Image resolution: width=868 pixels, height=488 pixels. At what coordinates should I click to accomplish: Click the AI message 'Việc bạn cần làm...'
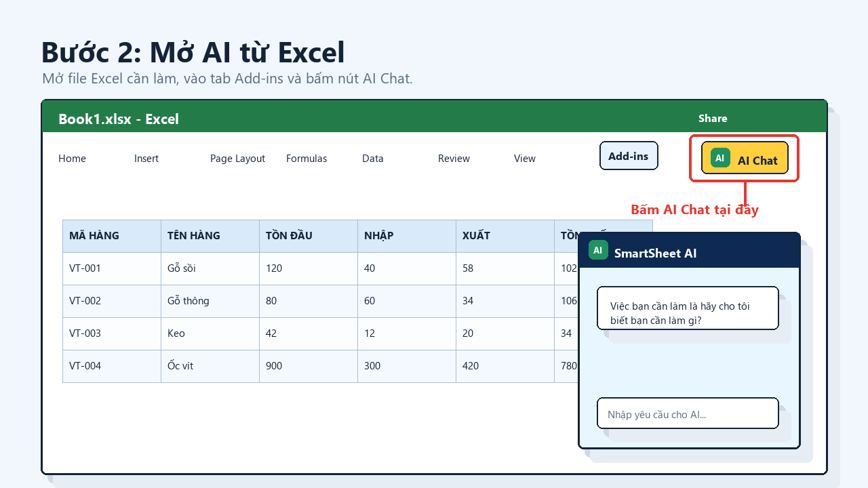tap(688, 308)
